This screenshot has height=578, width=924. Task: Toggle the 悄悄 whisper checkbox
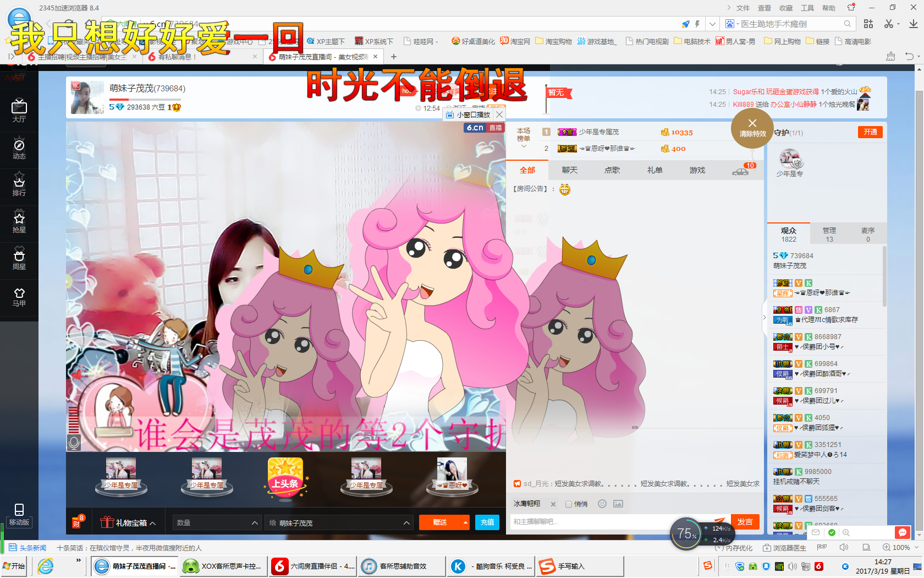point(569,504)
